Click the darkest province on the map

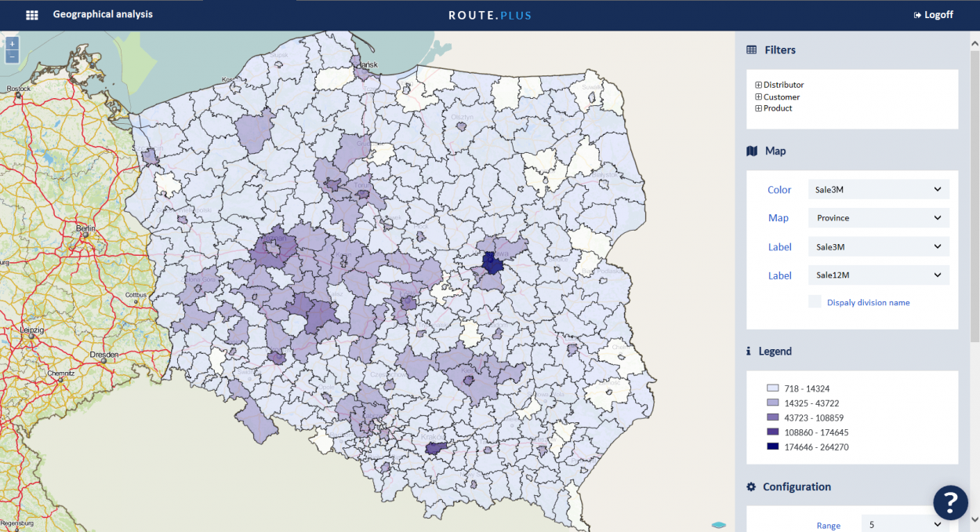click(x=492, y=263)
